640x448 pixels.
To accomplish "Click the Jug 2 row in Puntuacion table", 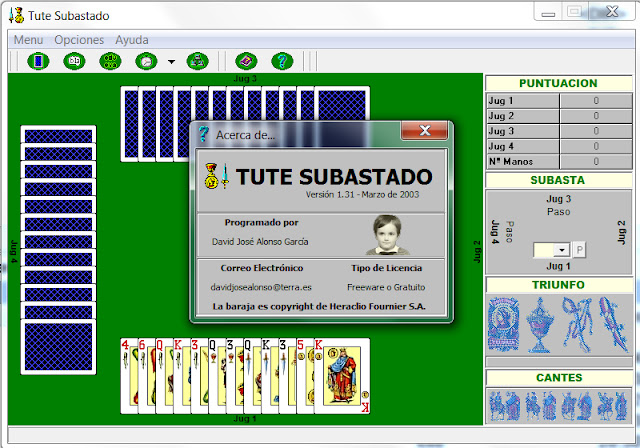I will [559, 116].
